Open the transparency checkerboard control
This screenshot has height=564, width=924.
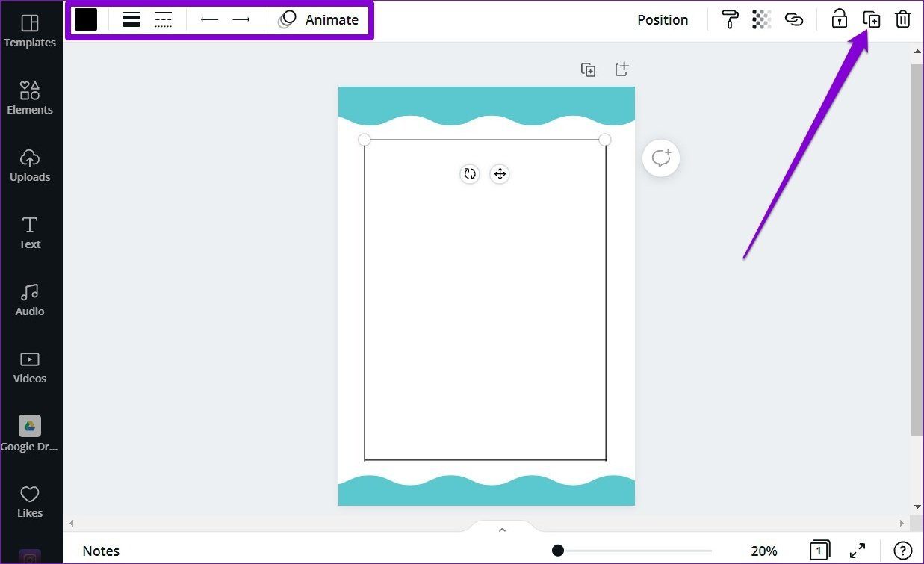tap(761, 19)
